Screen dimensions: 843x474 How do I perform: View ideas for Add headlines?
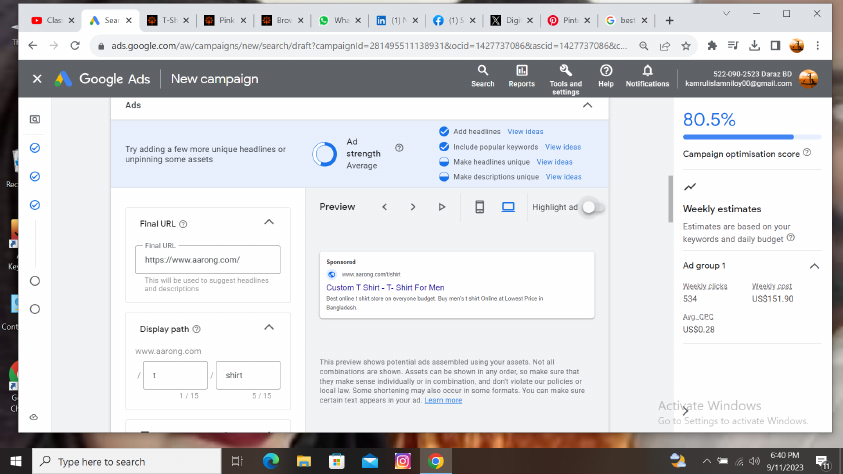pos(525,132)
